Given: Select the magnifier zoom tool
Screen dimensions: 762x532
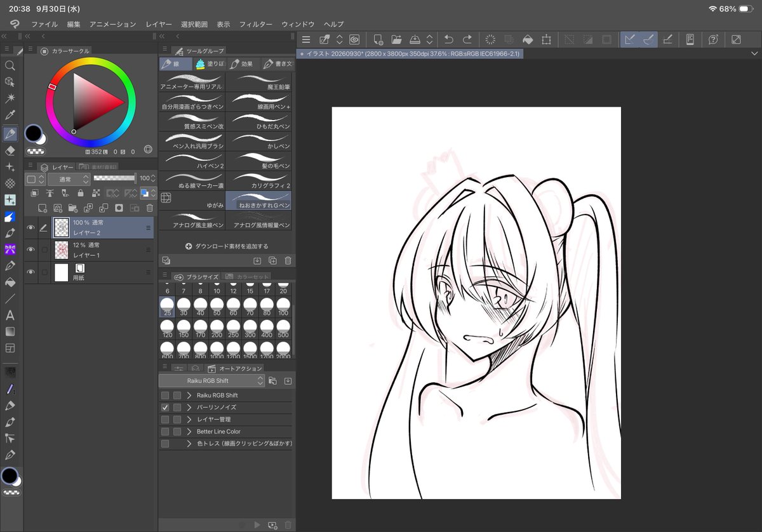Looking at the screenshot, I should click(x=10, y=65).
